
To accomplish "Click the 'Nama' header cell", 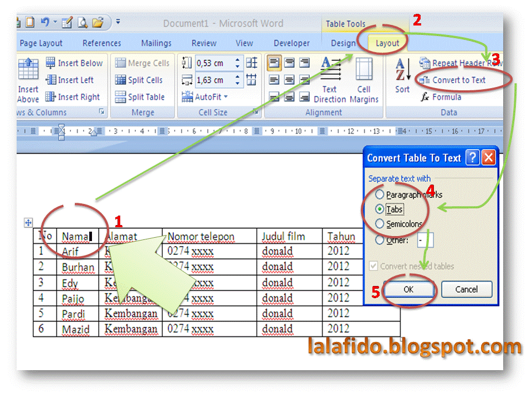I will pyautogui.click(x=78, y=236).
